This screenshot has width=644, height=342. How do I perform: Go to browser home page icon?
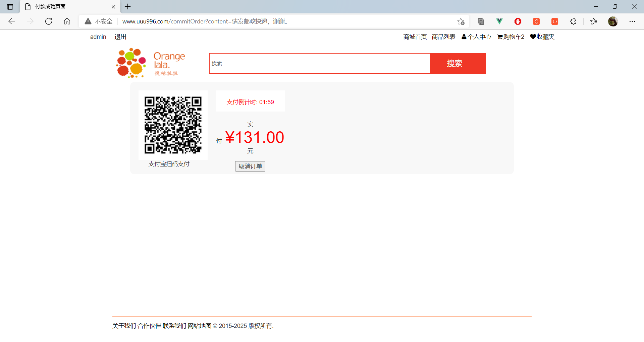[67, 21]
